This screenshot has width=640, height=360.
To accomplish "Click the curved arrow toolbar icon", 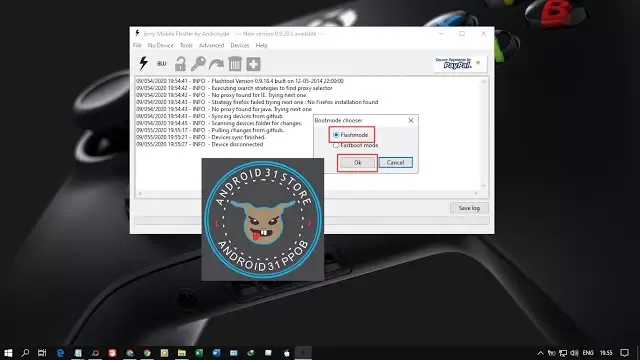I will click(x=216, y=64).
